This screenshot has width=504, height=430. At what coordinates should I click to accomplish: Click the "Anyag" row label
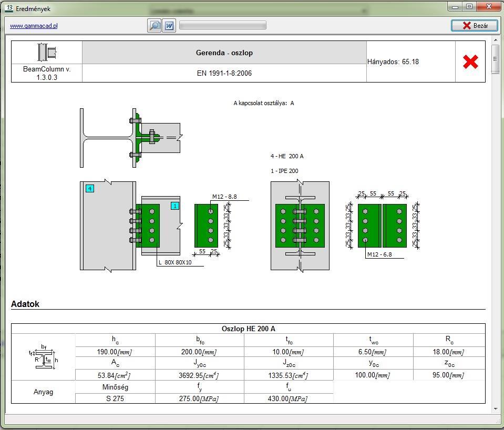(44, 392)
